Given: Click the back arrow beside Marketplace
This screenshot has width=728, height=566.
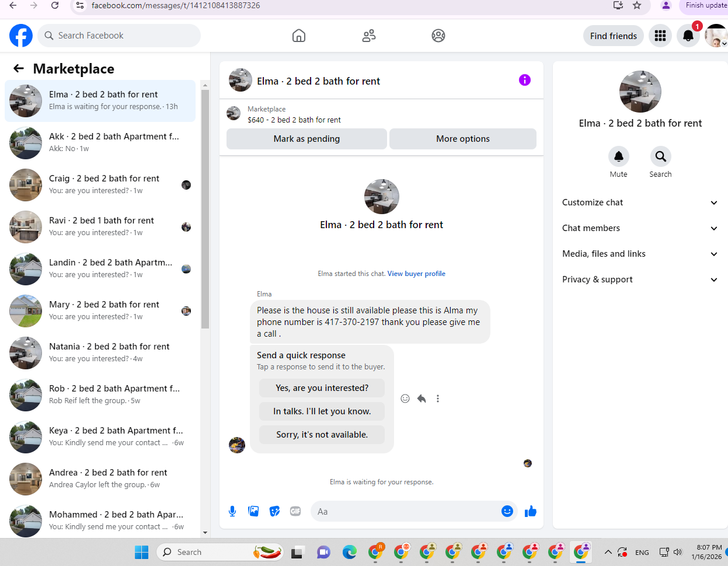Looking at the screenshot, I should click(x=19, y=69).
